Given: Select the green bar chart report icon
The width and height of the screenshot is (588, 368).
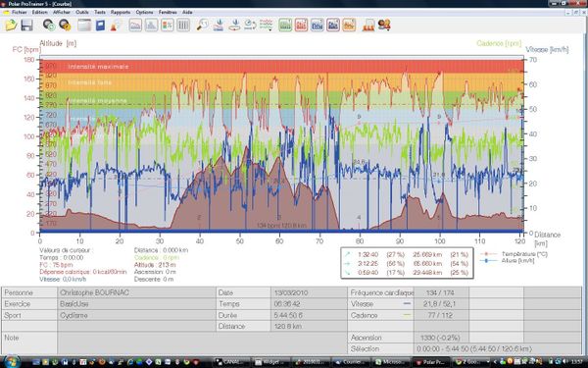Looking at the screenshot, I should click(x=285, y=26).
